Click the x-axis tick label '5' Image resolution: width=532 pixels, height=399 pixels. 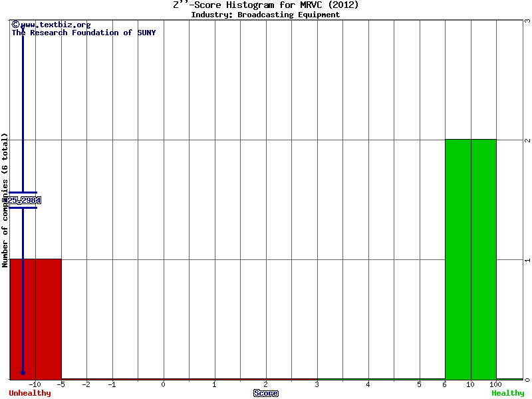(x=420, y=384)
